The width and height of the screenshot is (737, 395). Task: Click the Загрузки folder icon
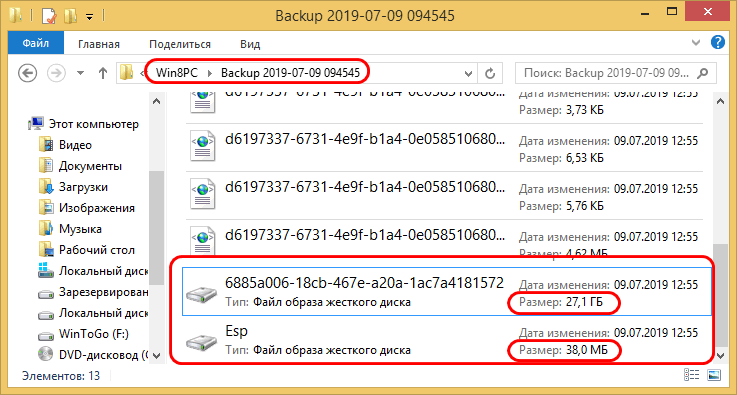[47, 187]
